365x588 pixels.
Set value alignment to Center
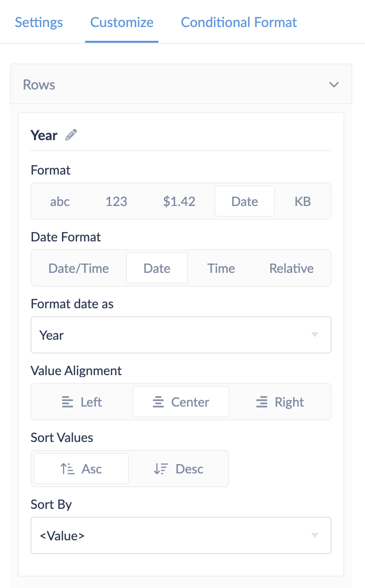point(181,402)
